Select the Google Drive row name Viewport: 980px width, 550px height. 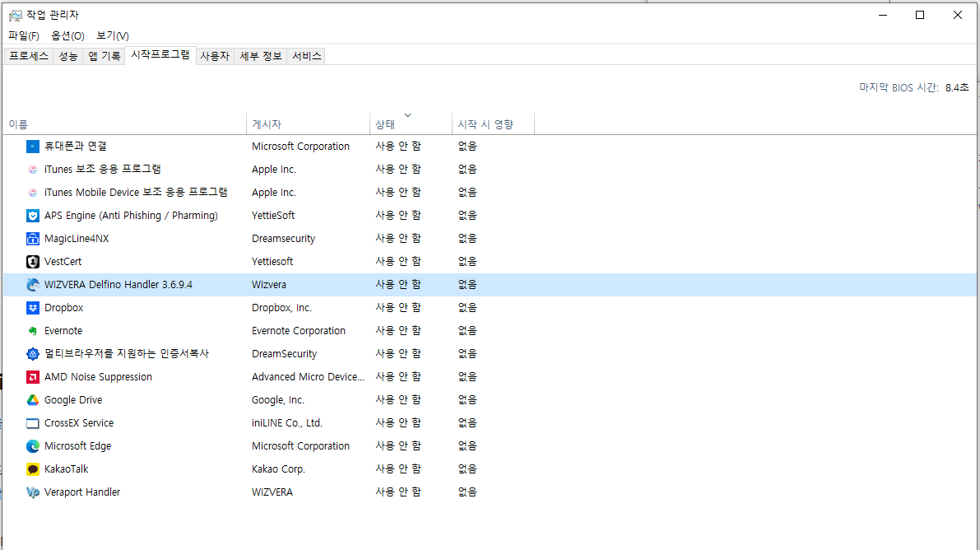[73, 400]
